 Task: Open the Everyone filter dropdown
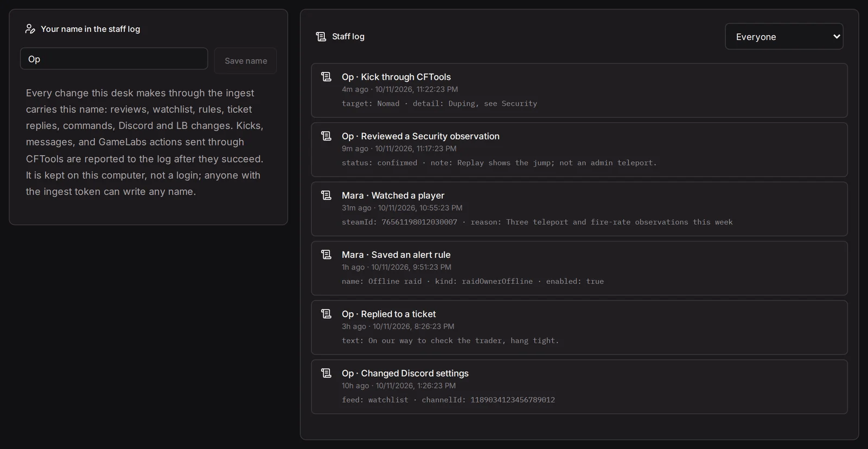pyautogui.click(x=784, y=36)
